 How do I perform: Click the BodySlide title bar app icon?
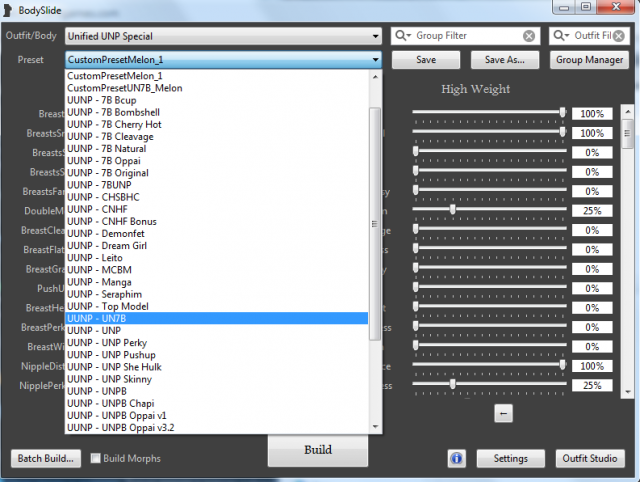pos(9,9)
